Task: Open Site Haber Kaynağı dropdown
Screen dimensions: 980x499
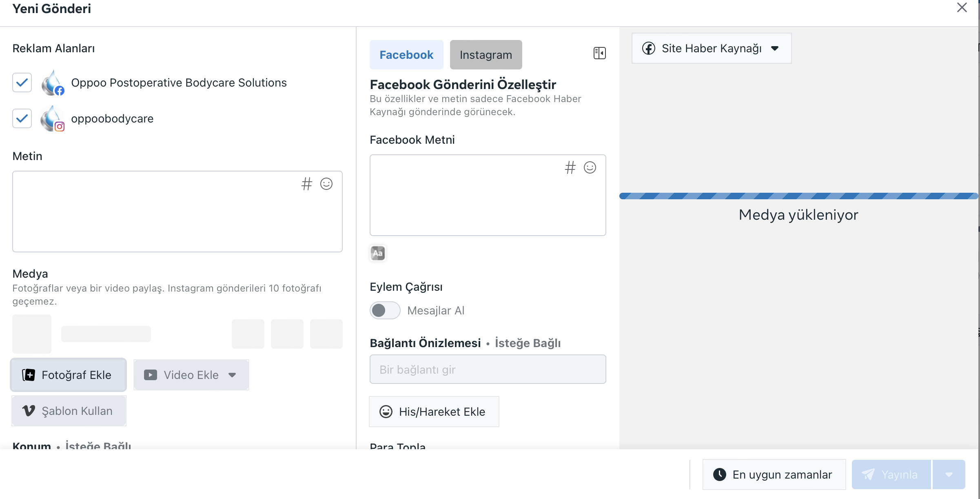Action: tap(711, 48)
